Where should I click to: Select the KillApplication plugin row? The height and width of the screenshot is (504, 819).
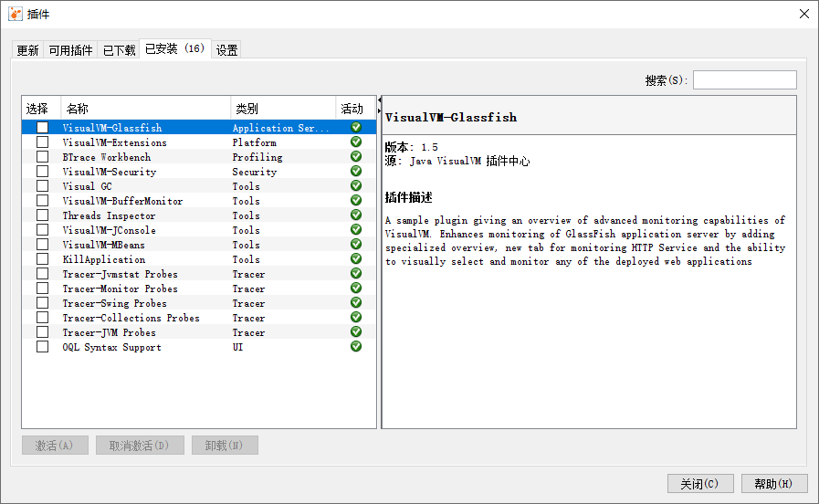[x=199, y=259]
